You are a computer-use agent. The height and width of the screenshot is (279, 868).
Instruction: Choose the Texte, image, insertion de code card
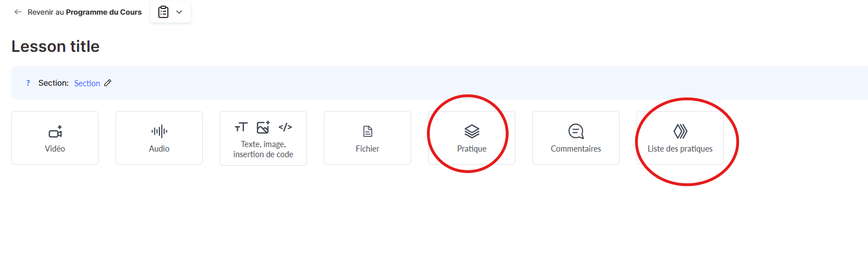click(263, 138)
